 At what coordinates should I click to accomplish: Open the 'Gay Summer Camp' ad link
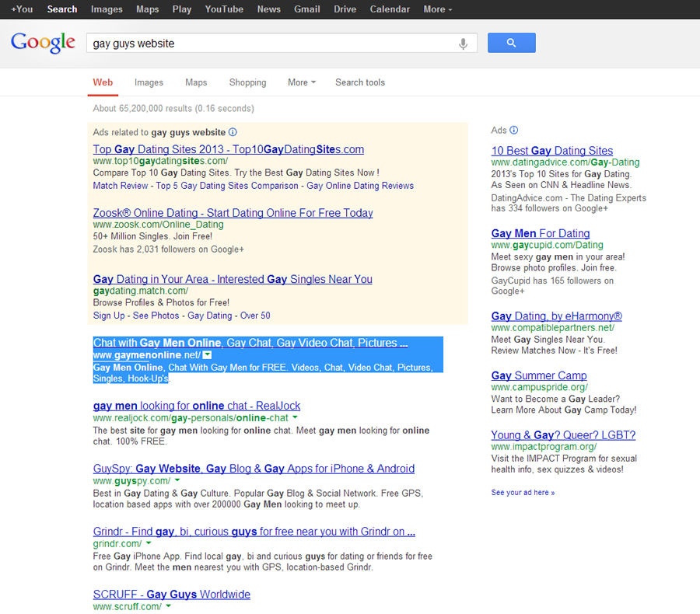[539, 375]
